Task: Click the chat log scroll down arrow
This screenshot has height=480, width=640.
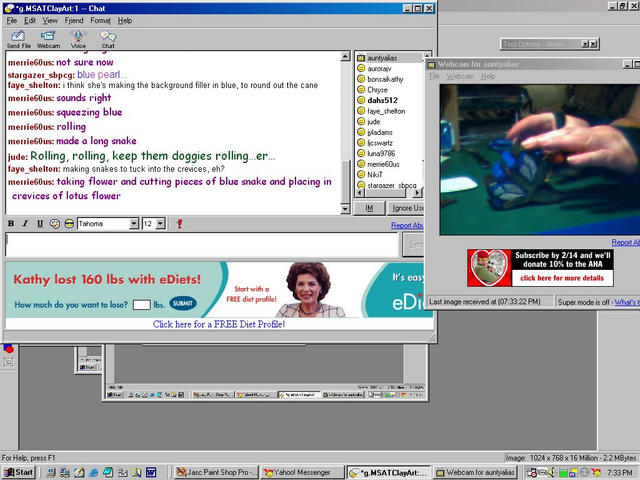Action: pos(345,209)
